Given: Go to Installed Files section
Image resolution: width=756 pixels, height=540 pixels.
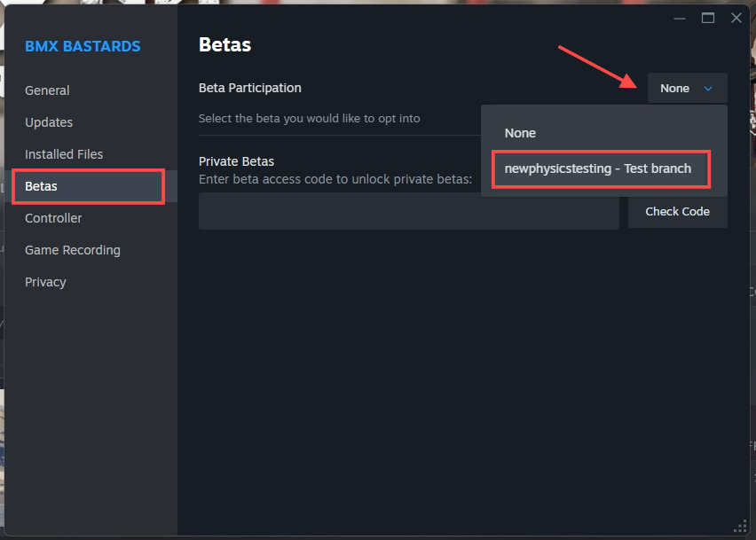Looking at the screenshot, I should [x=64, y=154].
